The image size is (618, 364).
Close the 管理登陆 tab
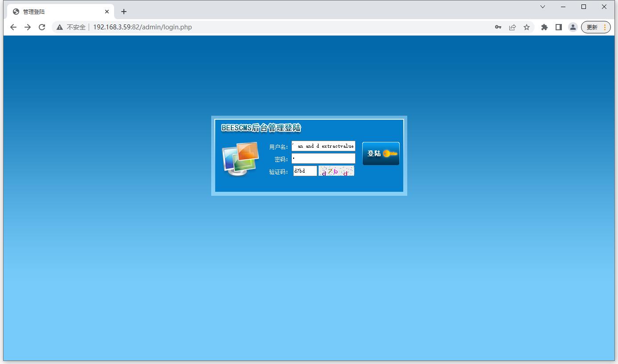107,12
